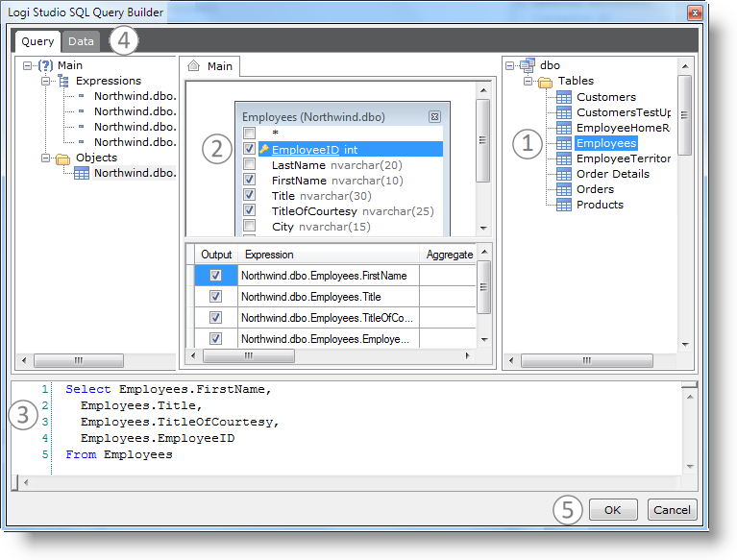737x560 pixels.
Task: Click the horizontal scrollbar thumb of the expression grid
Action: coord(249,355)
